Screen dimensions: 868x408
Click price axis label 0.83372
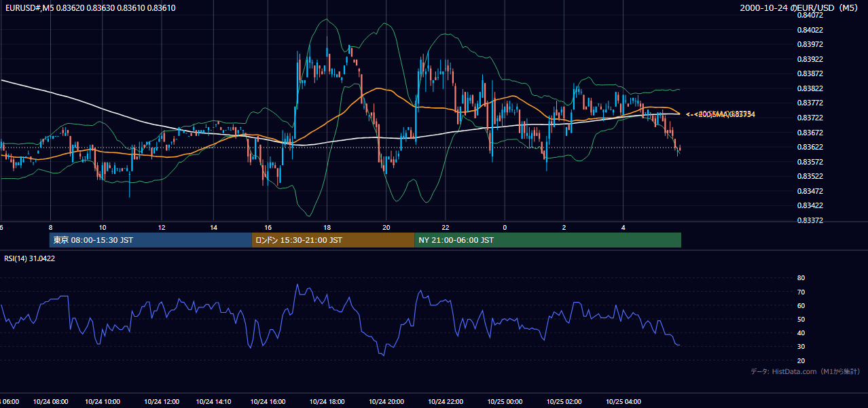(810, 220)
